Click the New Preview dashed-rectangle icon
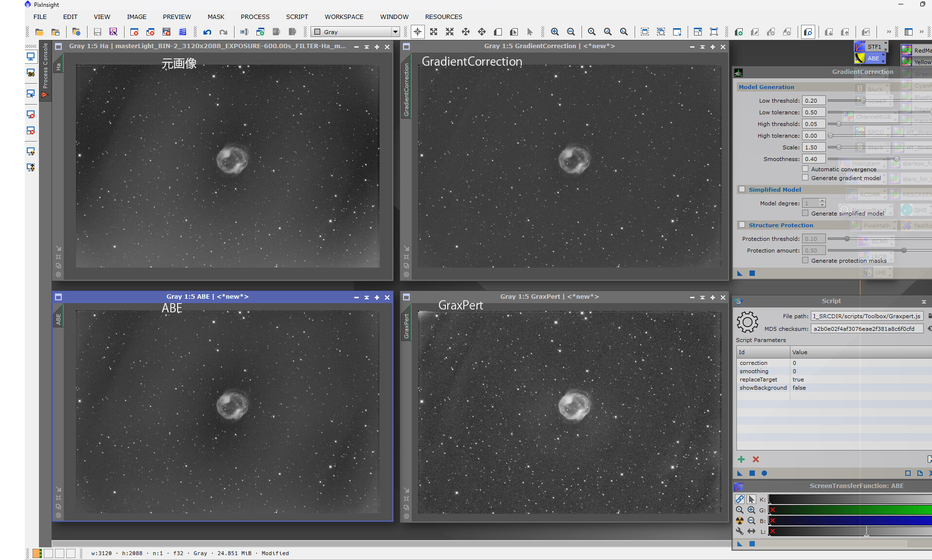The width and height of the screenshot is (932, 560). [645, 32]
